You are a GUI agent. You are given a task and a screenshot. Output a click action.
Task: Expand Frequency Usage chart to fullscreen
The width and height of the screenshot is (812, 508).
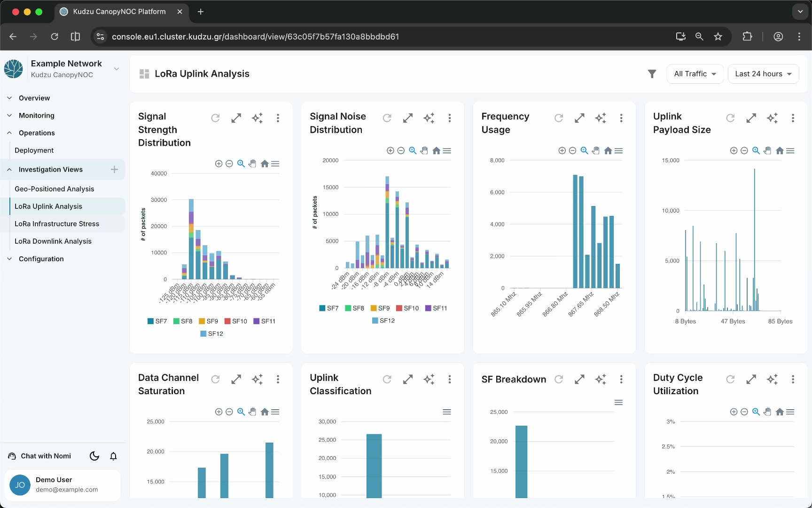[580, 118]
